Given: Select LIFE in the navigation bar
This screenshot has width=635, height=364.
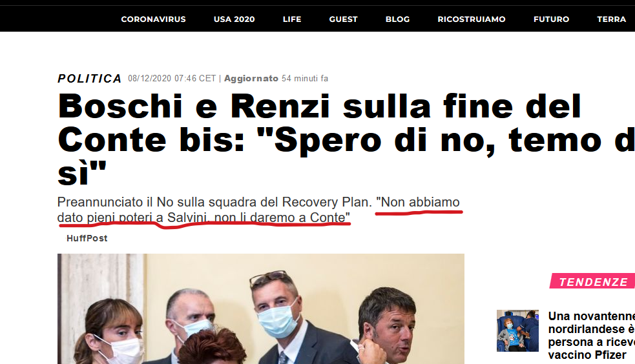Looking at the screenshot, I should point(292,19).
